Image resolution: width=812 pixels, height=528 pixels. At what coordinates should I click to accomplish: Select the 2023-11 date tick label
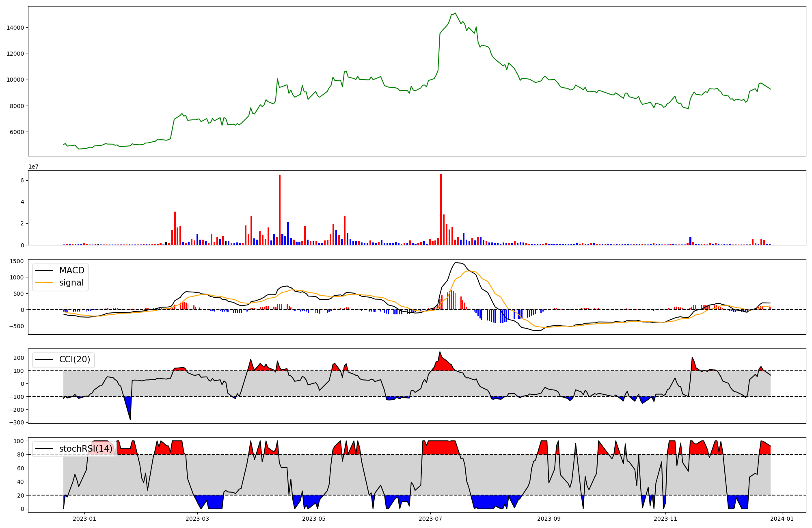(x=665, y=519)
